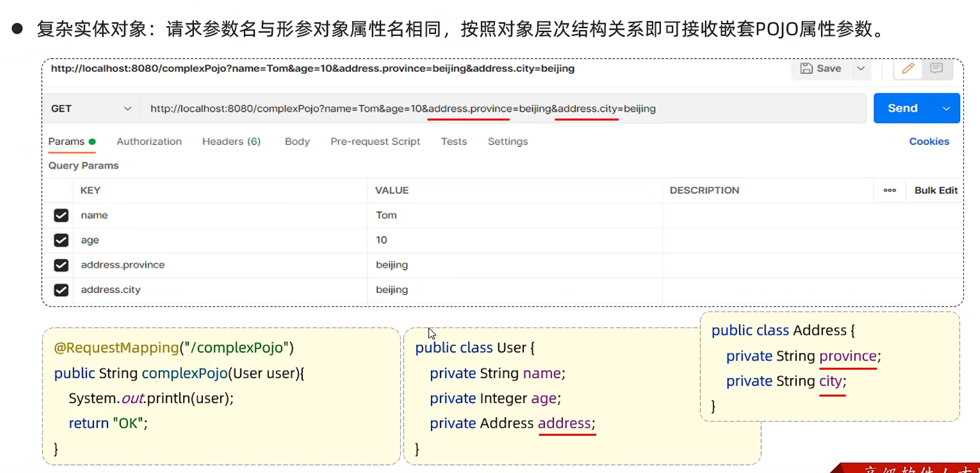Click the 'Tom' value cell
Viewport: 980px width, 473px height.
515,215
